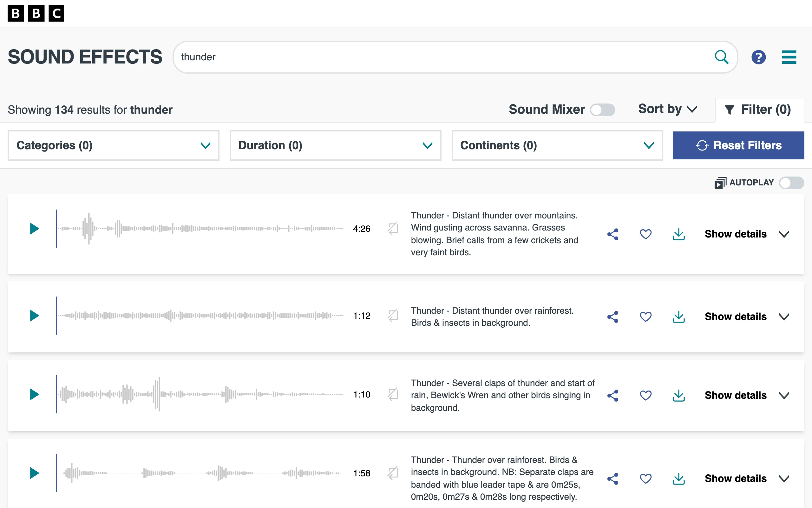This screenshot has height=508, width=812.
Task: Toggle loop icon for the 1:12 sound
Action: pyautogui.click(x=393, y=316)
